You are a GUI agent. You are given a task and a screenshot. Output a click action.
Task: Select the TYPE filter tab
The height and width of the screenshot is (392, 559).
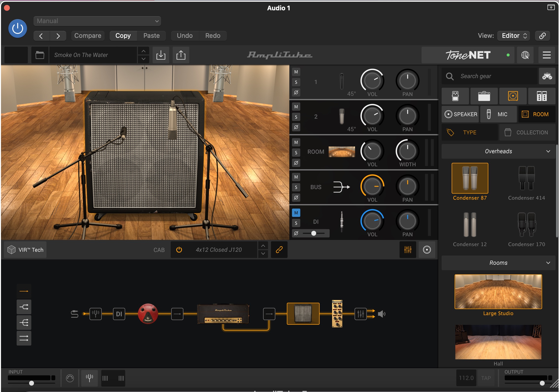pos(470,132)
